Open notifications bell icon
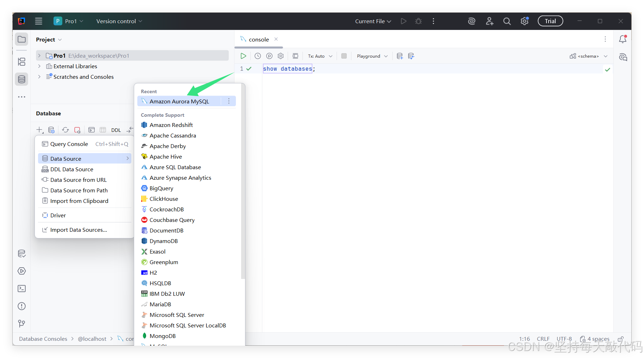 point(623,39)
